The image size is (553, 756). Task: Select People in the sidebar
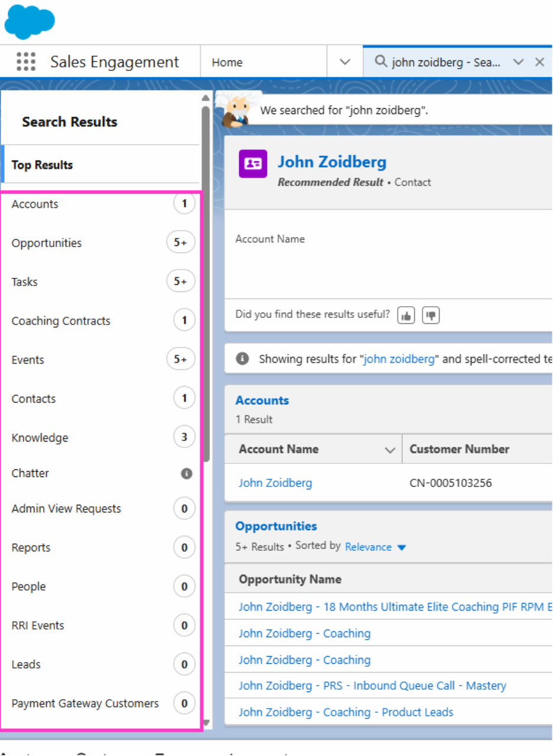point(100,586)
